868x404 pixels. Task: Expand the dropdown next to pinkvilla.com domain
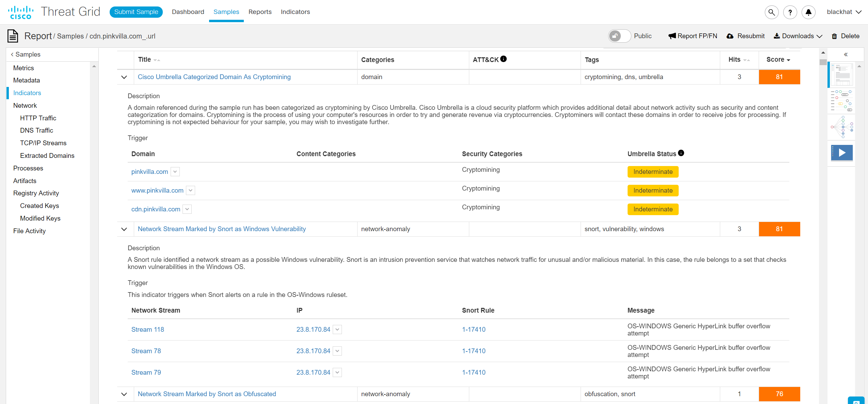[x=175, y=171]
